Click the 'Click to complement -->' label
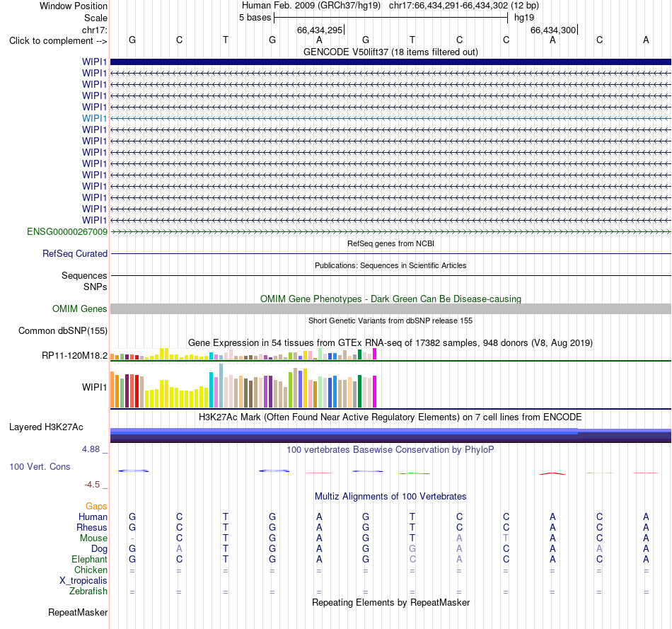 (58, 41)
